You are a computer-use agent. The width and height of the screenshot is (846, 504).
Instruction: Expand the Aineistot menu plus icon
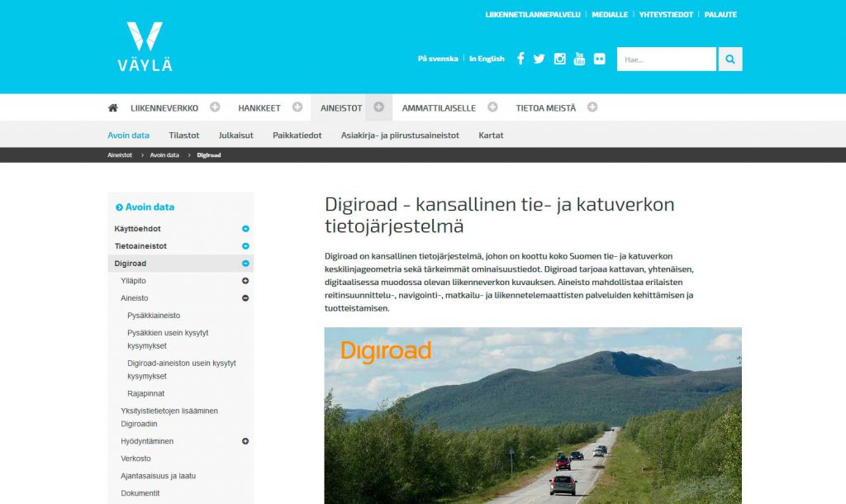pyautogui.click(x=378, y=107)
